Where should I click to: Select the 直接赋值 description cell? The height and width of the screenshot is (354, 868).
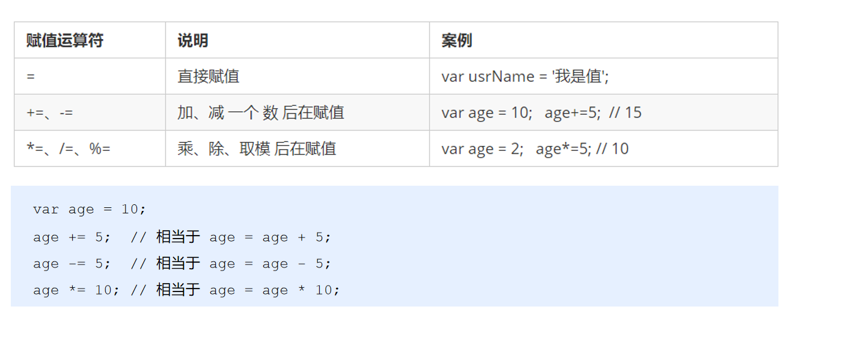point(208,77)
